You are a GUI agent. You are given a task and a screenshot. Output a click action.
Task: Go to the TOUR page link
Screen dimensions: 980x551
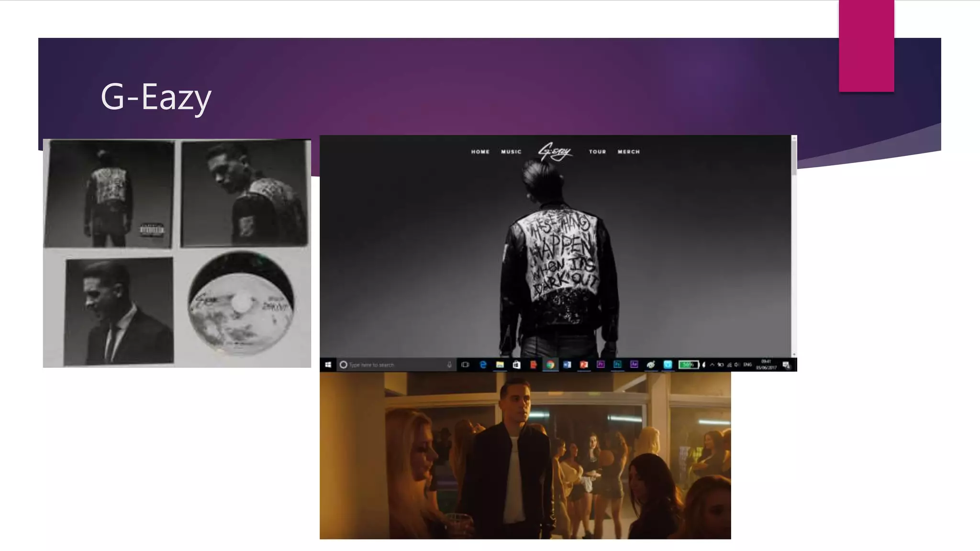597,152
